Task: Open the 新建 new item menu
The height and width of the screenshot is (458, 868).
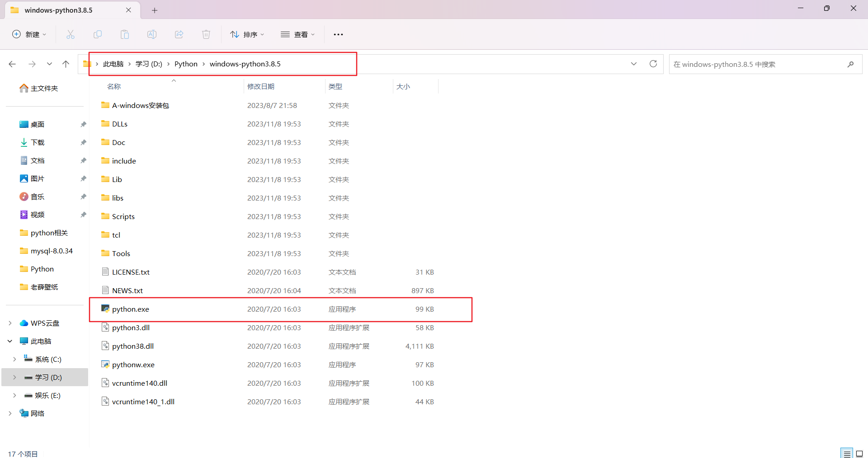Action: coord(29,34)
